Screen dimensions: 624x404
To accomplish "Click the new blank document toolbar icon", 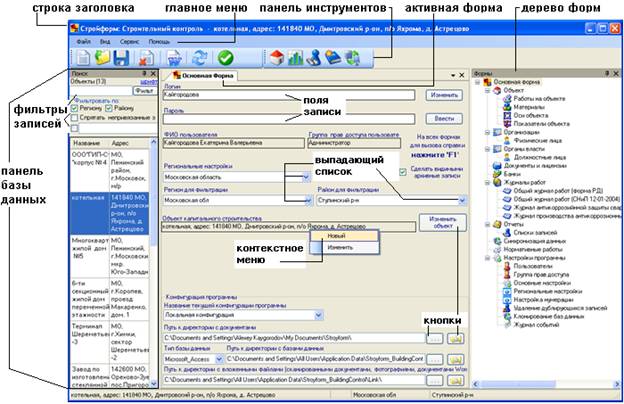I will point(83,59).
